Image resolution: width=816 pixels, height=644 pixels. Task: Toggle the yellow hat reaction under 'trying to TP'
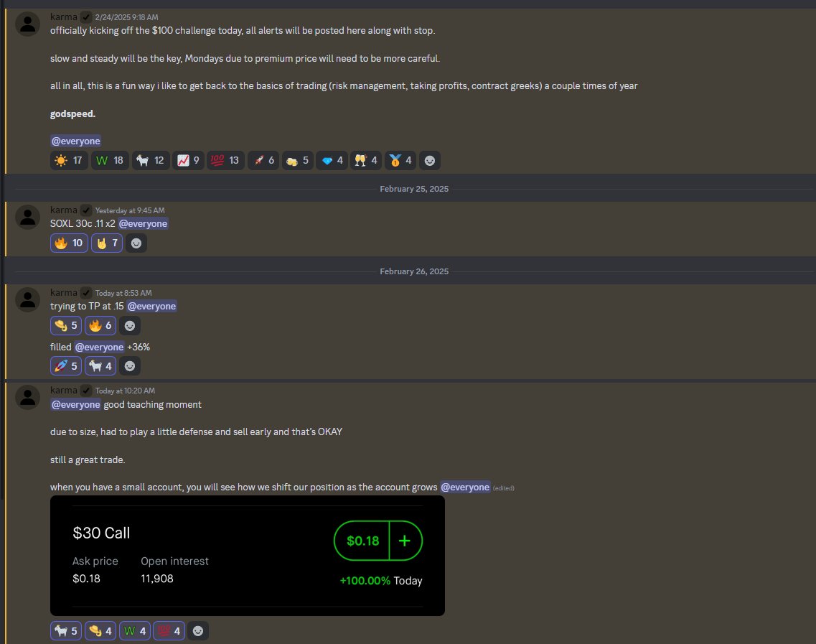[x=66, y=325]
